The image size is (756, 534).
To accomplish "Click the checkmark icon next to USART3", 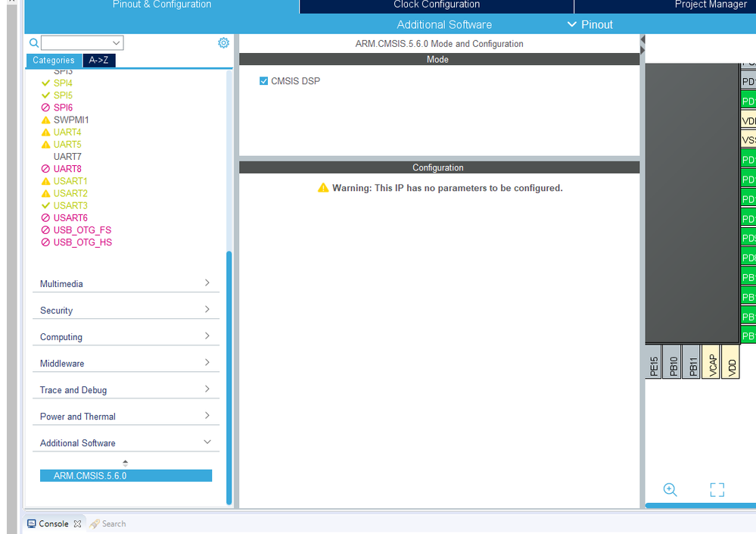I will [46, 205].
